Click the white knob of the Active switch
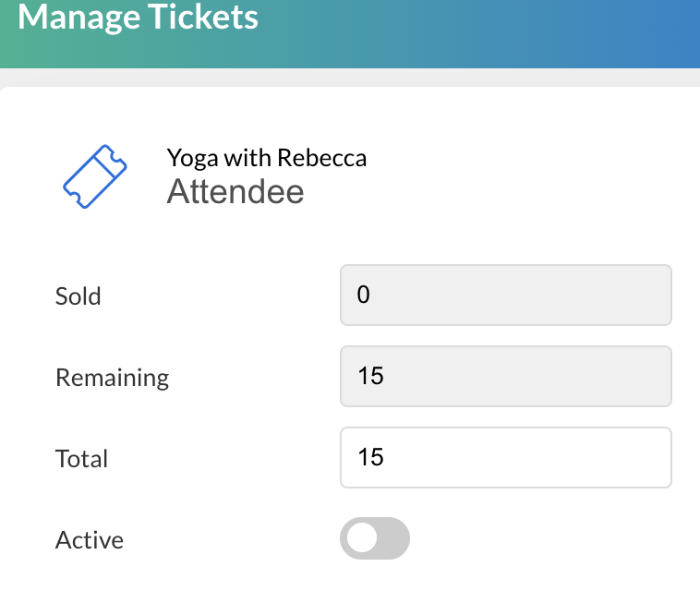This screenshot has width=700, height=591. 361,538
